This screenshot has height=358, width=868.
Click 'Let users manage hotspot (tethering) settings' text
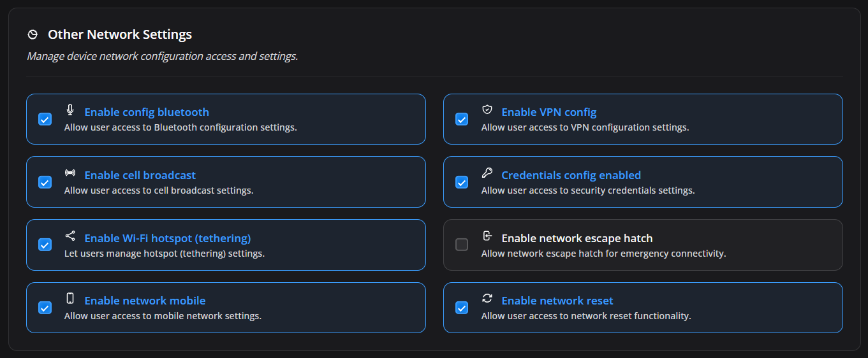tap(165, 254)
